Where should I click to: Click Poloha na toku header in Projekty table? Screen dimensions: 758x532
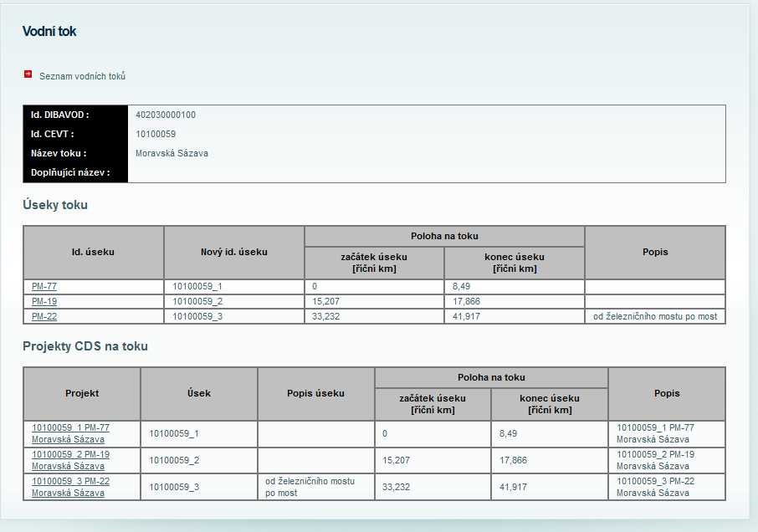(x=491, y=377)
